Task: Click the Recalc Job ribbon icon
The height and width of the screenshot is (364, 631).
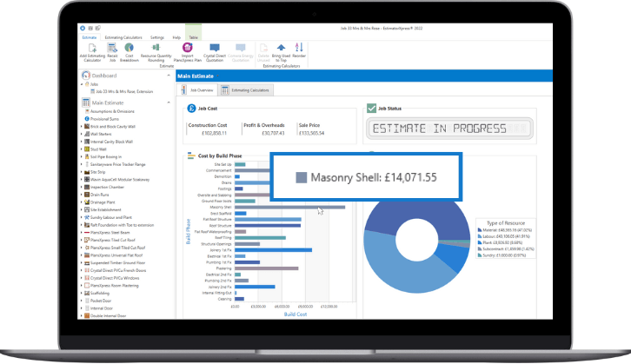Action: click(x=113, y=48)
